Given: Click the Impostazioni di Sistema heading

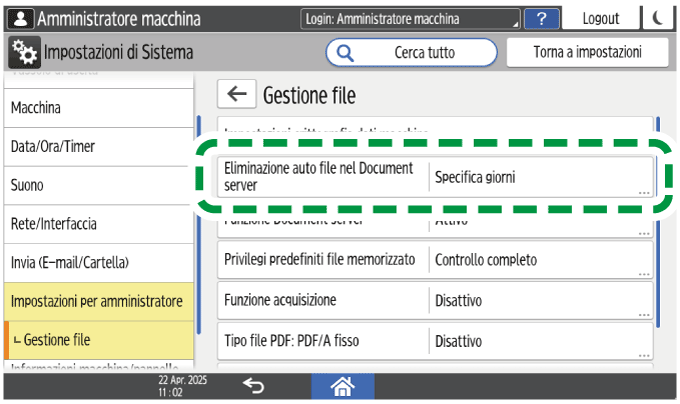Looking at the screenshot, I should 118,52.
